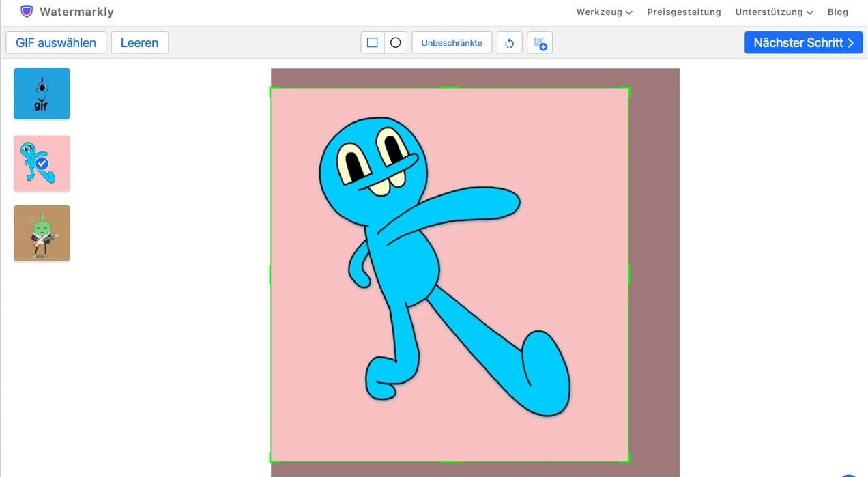Click the Nächster Schritt button
868x477 pixels.
tap(803, 42)
